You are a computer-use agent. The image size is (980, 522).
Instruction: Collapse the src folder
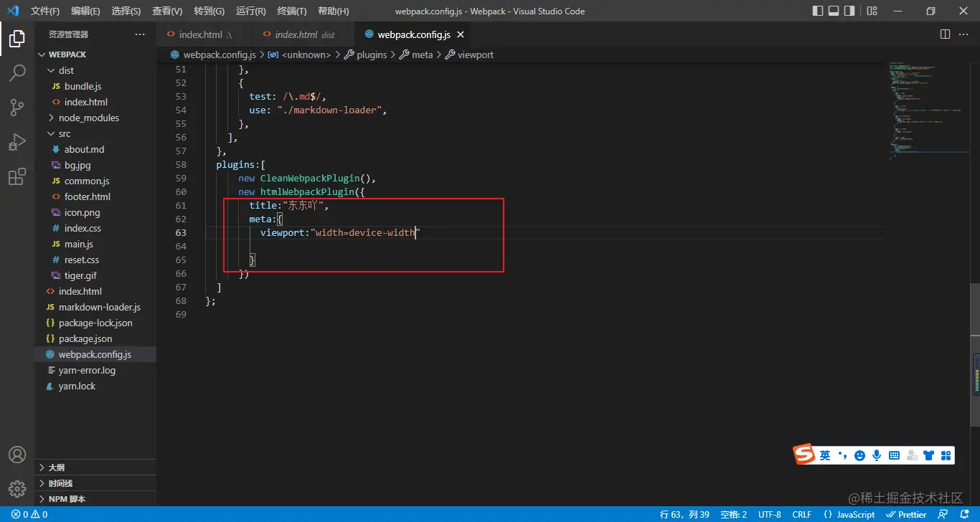[95, 133]
